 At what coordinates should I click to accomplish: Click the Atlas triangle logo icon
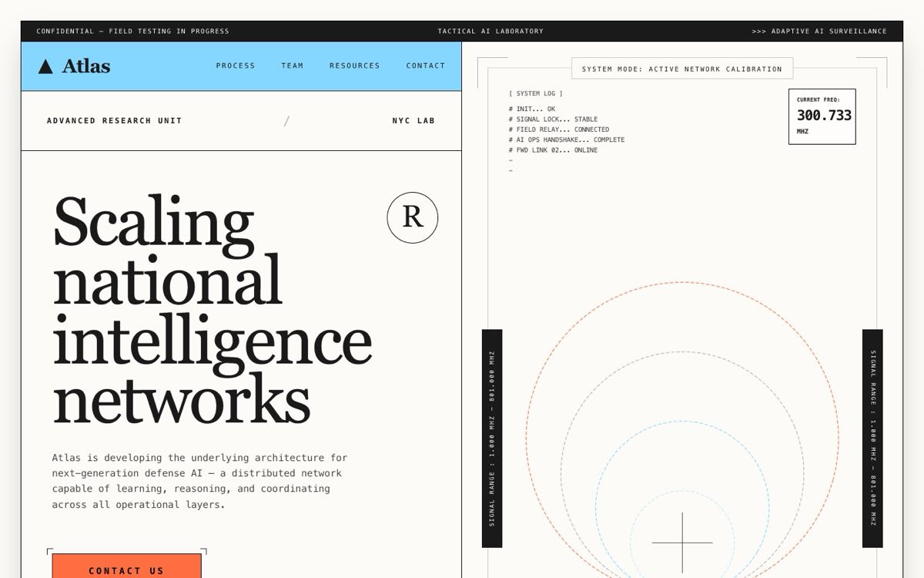(45, 66)
